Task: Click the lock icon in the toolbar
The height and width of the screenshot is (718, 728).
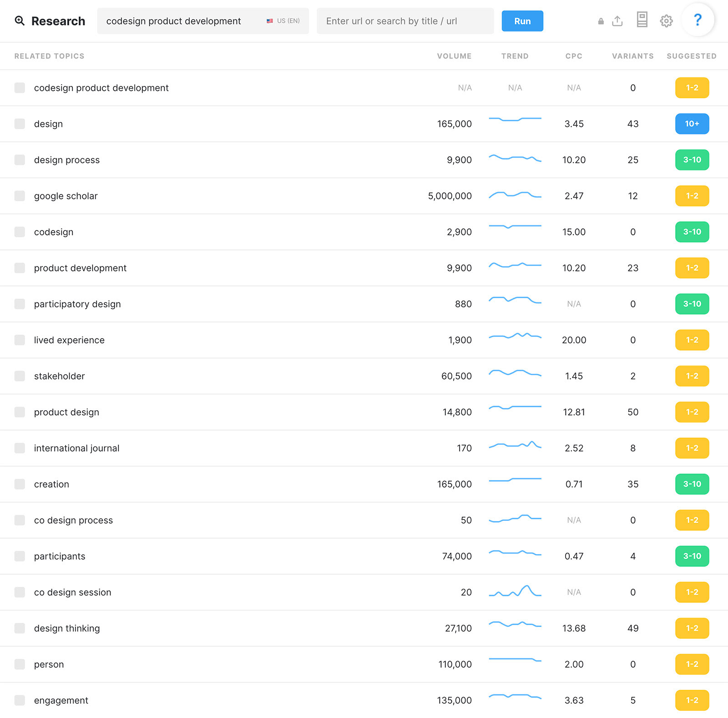Action: (601, 21)
